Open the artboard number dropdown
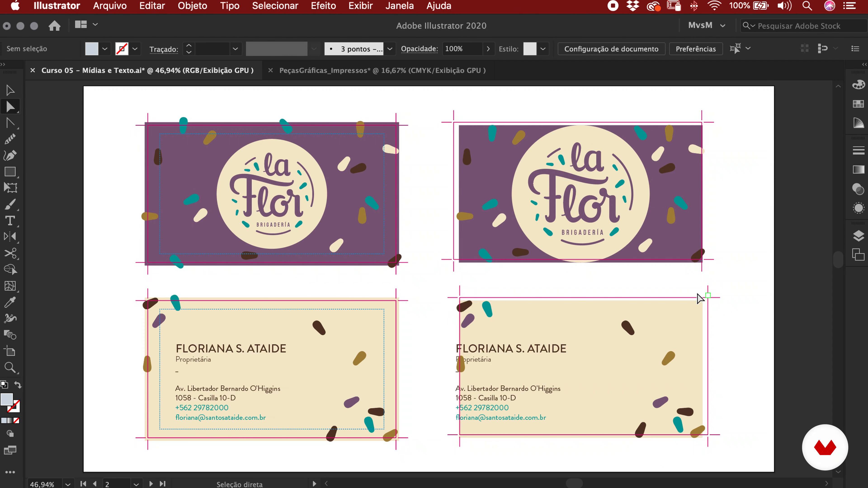868x488 pixels. 136,484
